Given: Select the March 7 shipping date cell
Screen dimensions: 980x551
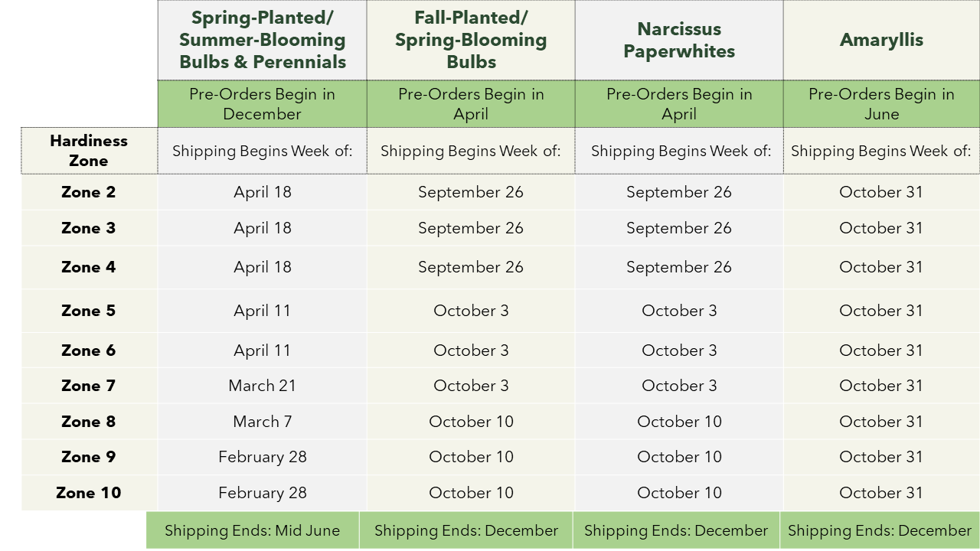Looking at the screenshot, I should [263, 422].
